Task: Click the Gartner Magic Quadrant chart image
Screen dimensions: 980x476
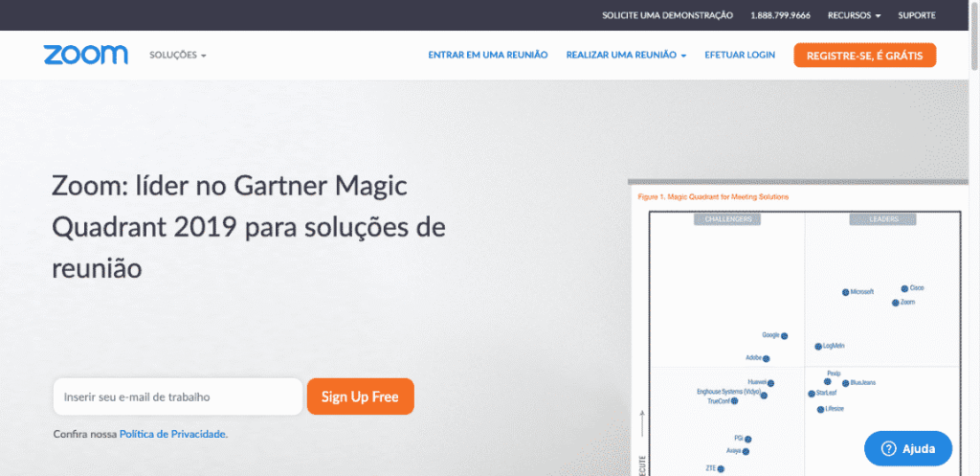Action: tap(798, 328)
